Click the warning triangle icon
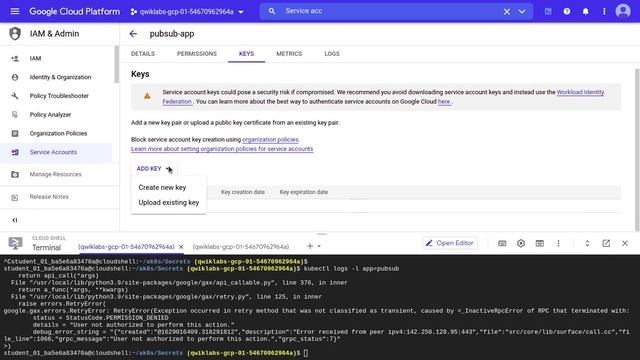Image resolution: width=640 pixels, height=360 pixels. (147, 96)
